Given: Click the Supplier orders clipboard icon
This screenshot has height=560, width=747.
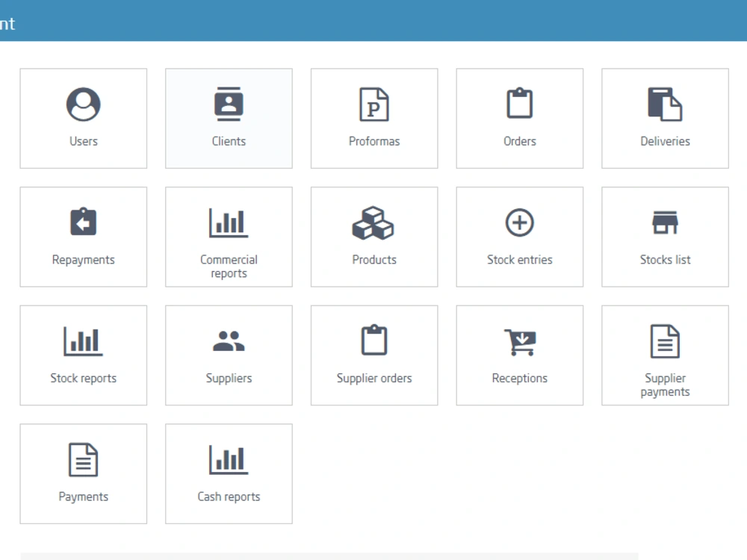Looking at the screenshot, I should click(374, 340).
